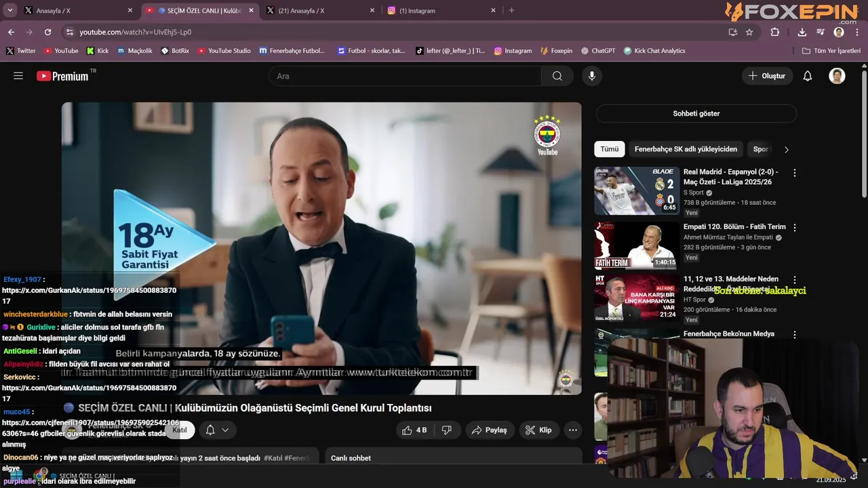Open a new browser tab
Viewport: 868px width, 488px height.
[511, 10]
